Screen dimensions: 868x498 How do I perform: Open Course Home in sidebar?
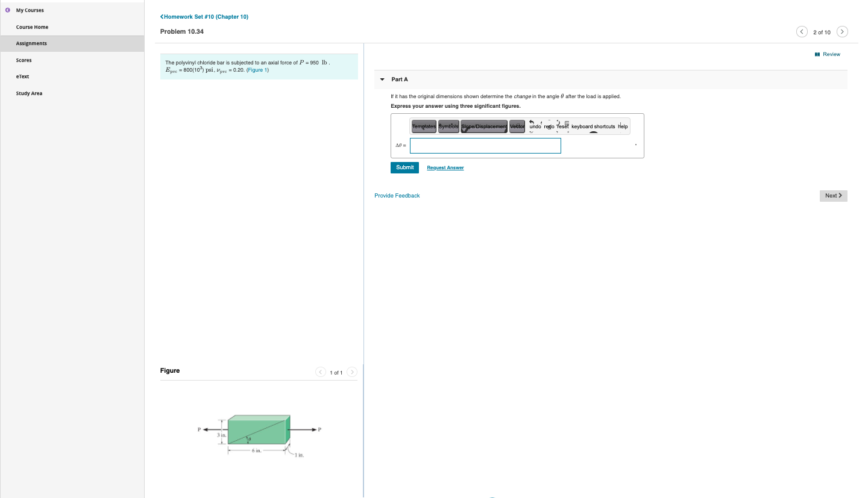tap(32, 27)
